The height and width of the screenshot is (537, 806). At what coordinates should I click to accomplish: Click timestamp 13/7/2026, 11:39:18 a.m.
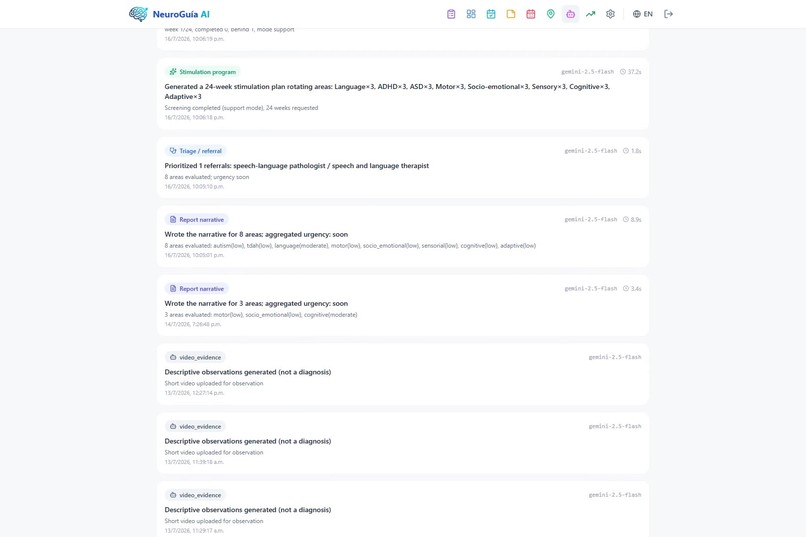(194, 462)
